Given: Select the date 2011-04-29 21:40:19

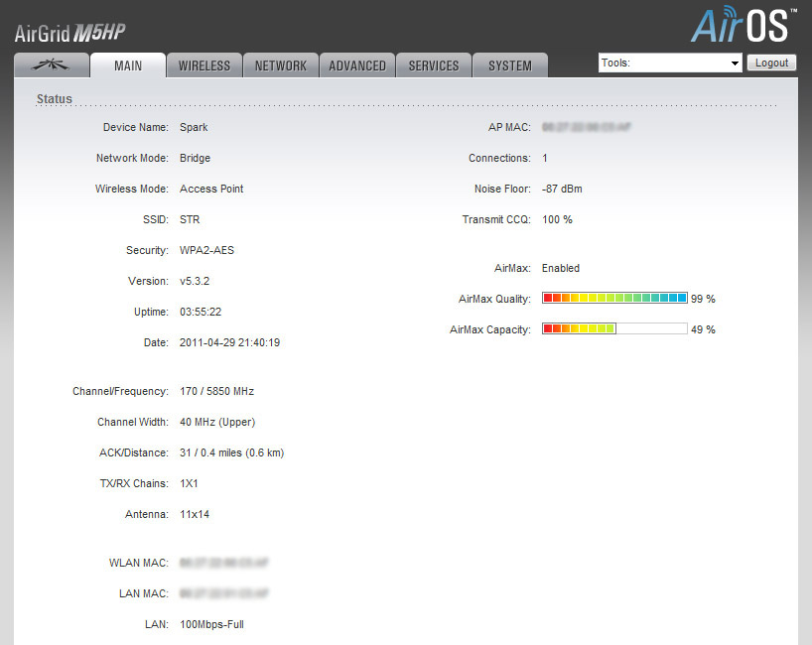Looking at the screenshot, I should [x=229, y=342].
